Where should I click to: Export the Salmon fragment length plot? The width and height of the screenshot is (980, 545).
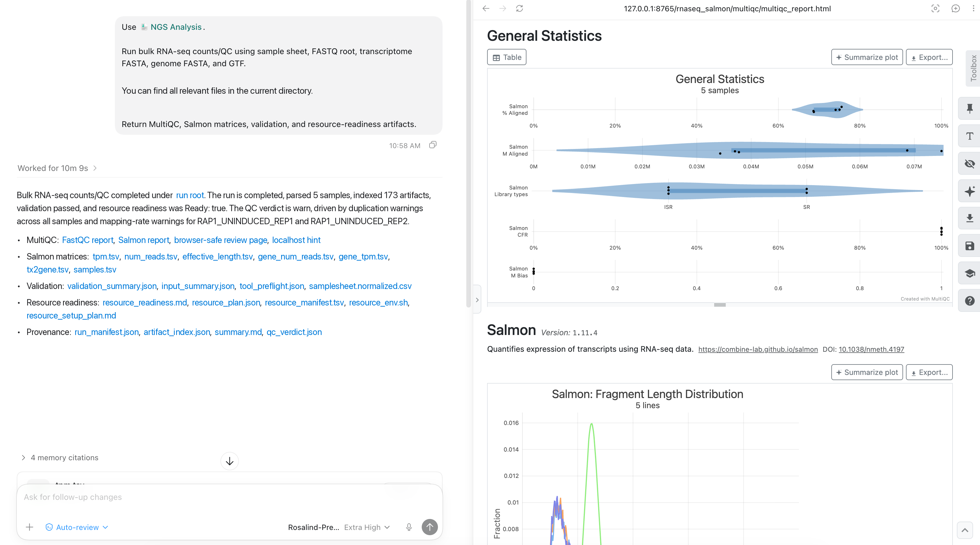pyautogui.click(x=929, y=372)
